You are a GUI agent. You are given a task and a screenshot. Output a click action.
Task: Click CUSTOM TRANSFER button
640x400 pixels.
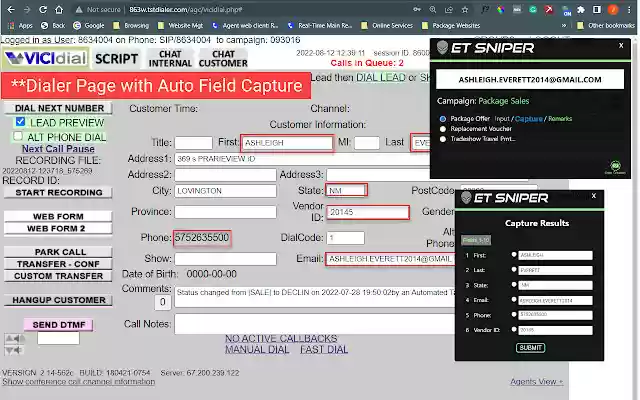point(58,276)
